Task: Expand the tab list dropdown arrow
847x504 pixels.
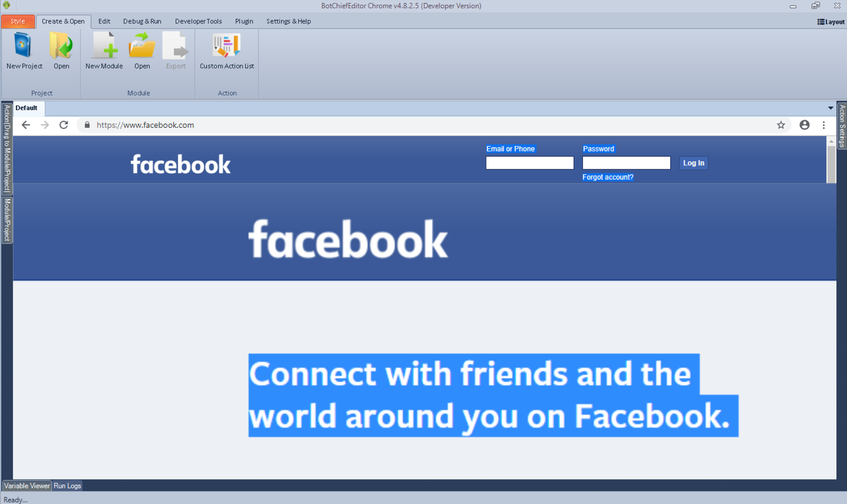Action: coord(830,108)
